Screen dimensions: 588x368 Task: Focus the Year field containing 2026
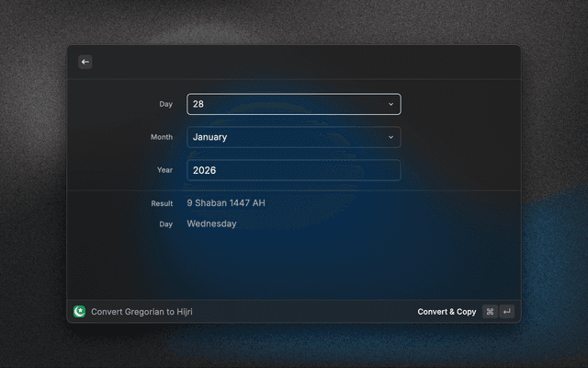[293, 170]
